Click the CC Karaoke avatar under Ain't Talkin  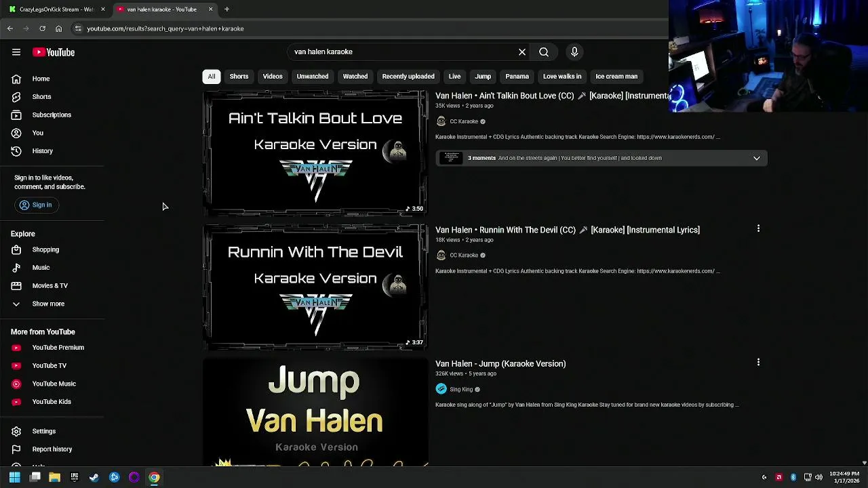pyautogui.click(x=441, y=121)
